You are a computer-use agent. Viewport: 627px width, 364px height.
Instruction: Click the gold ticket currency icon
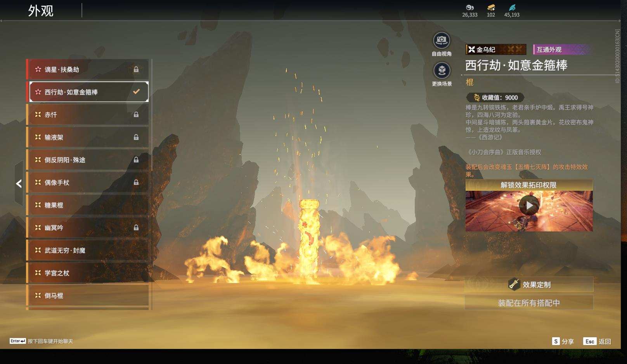(491, 7)
